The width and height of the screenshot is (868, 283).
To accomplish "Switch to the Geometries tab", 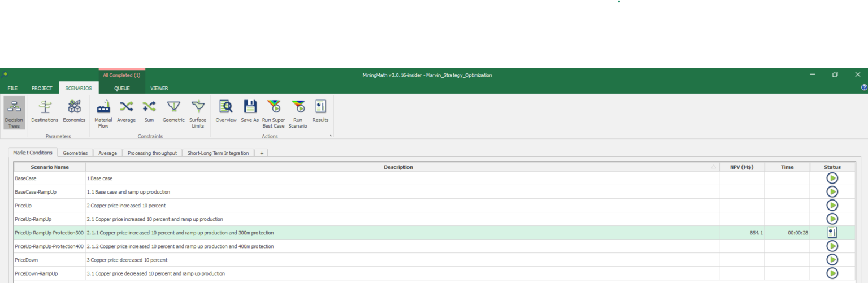I will coord(75,153).
